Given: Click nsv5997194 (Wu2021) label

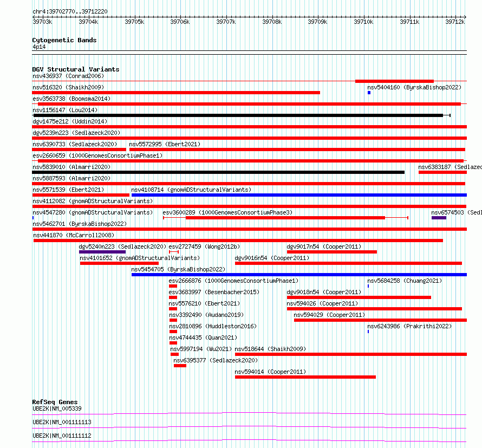Looking at the screenshot, I should 201,349.
